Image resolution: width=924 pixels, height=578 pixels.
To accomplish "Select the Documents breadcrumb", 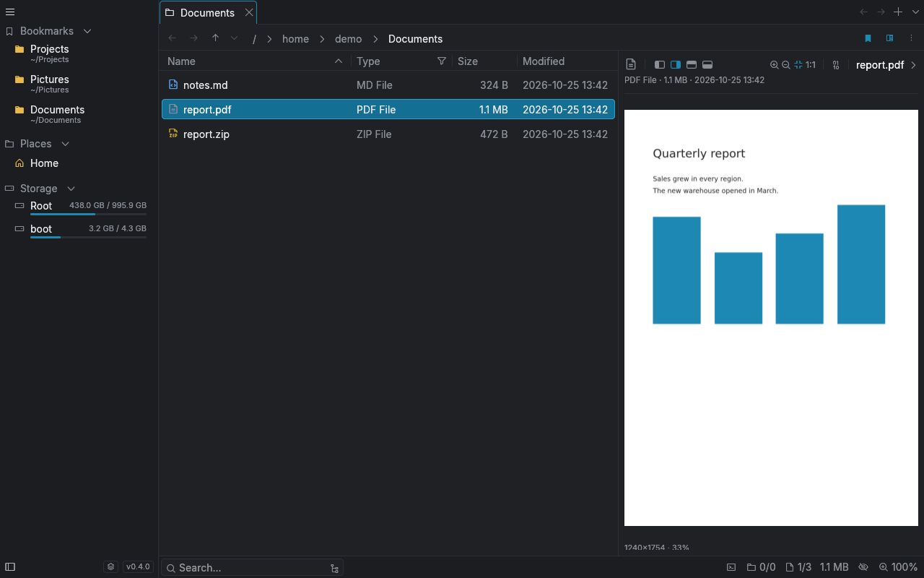I will coord(415,39).
